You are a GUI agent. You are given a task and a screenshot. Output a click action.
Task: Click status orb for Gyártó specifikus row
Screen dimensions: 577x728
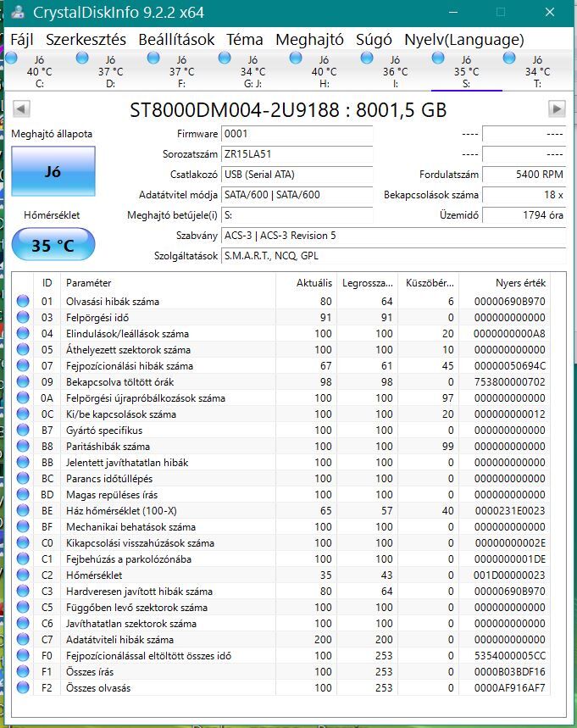(23, 430)
